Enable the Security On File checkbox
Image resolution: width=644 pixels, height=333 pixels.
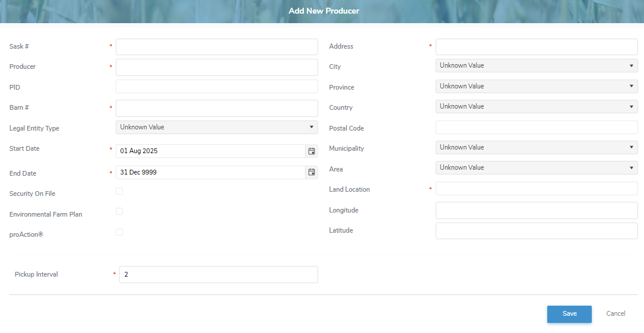[x=119, y=191]
